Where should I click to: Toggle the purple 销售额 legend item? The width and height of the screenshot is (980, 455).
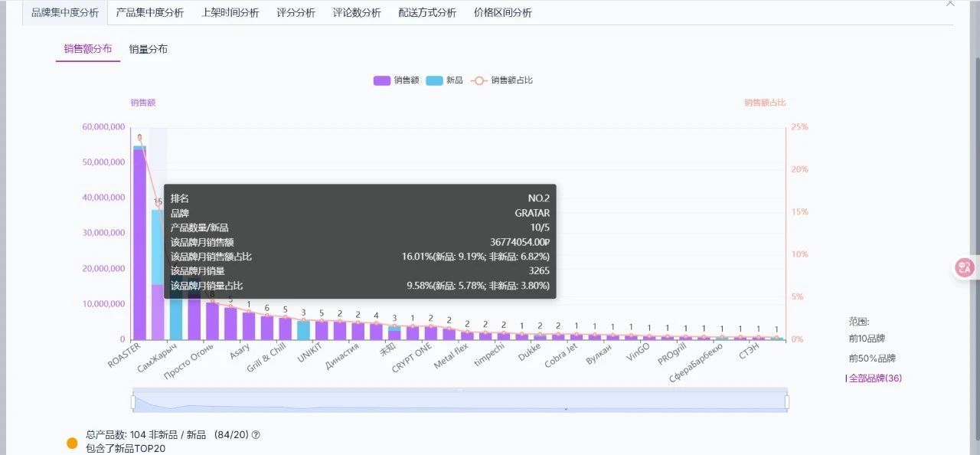pos(396,80)
